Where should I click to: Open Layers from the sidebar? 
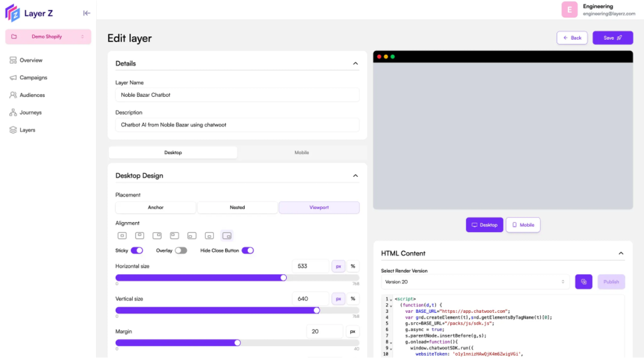tap(27, 130)
